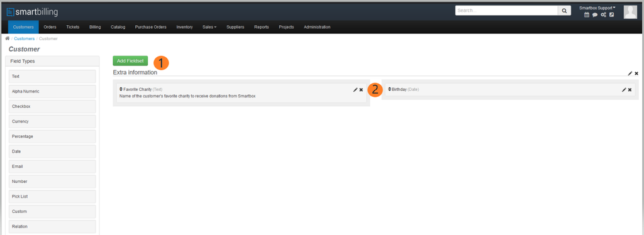Open the Reports menu
Image resolution: width=644 pixels, height=235 pixels.
tap(261, 27)
